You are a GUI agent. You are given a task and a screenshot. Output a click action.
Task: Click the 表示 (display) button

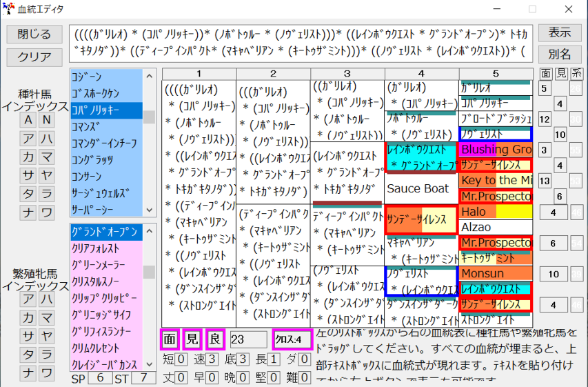coord(560,32)
